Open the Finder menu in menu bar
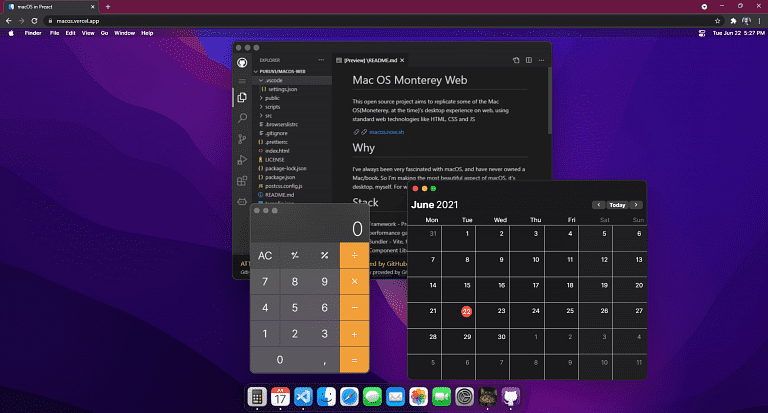Screen dimensions: 768x413 click(33, 33)
